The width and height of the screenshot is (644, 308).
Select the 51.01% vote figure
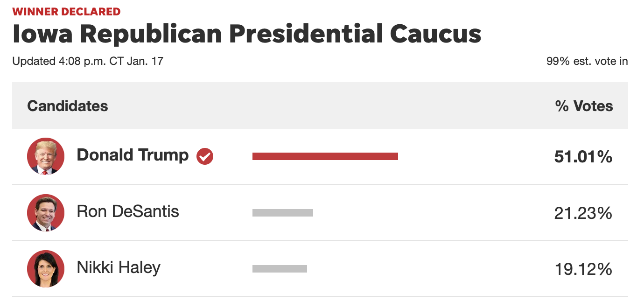(x=583, y=157)
